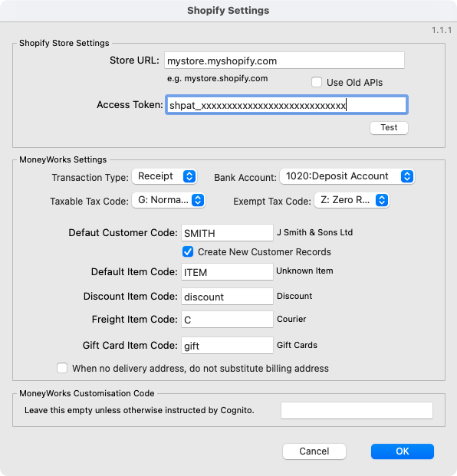This screenshot has width=457, height=476.
Task: Click the 'Discount' description beside discount code
Action: point(294,296)
